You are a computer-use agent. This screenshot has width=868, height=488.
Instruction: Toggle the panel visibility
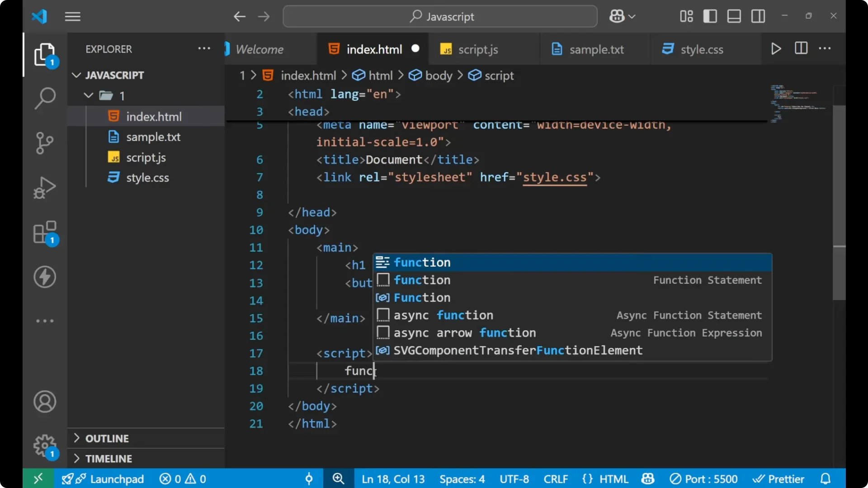coord(734,16)
